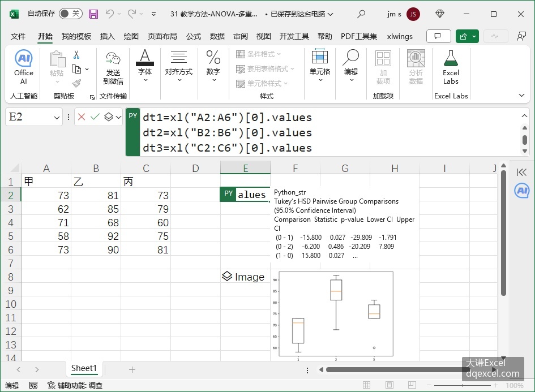Viewport: 535px width, 392px height.
Task: Switch to the Formulas ribbon tab
Action: (x=194, y=36)
